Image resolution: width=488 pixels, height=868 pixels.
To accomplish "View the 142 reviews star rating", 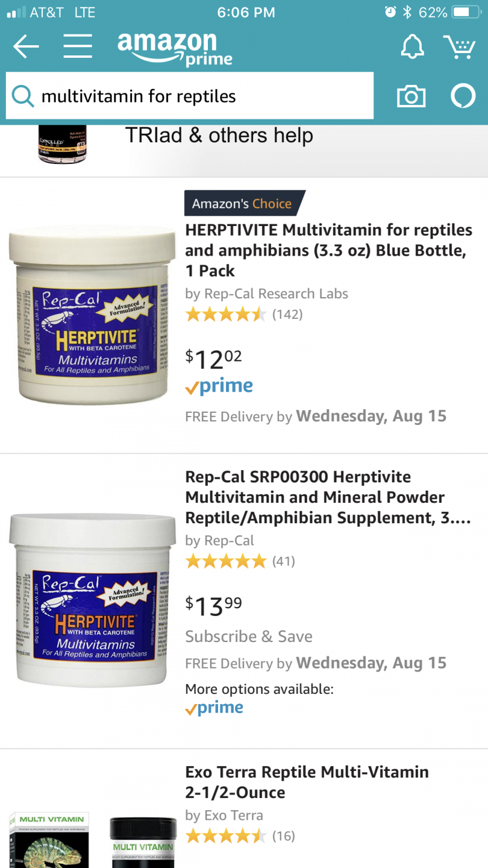I will (x=244, y=314).
